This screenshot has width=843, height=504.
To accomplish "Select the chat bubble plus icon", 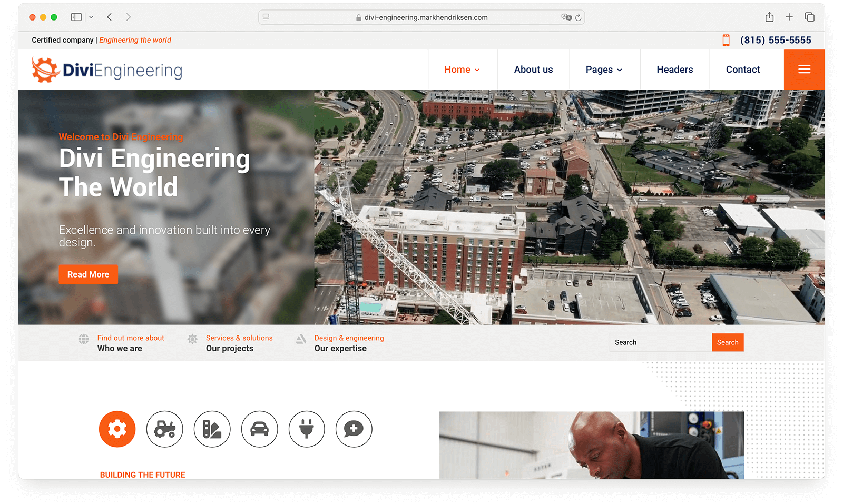I will pos(354,429).
